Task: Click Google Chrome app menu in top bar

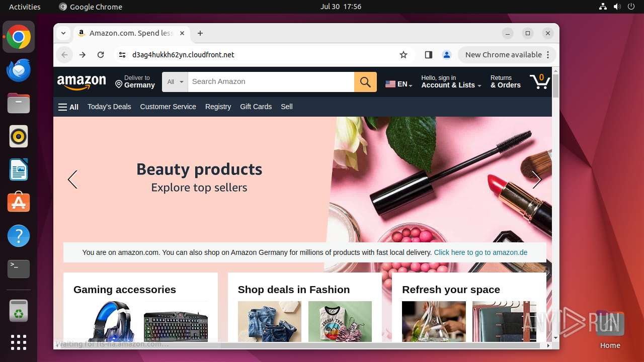Action: [91, 7]
